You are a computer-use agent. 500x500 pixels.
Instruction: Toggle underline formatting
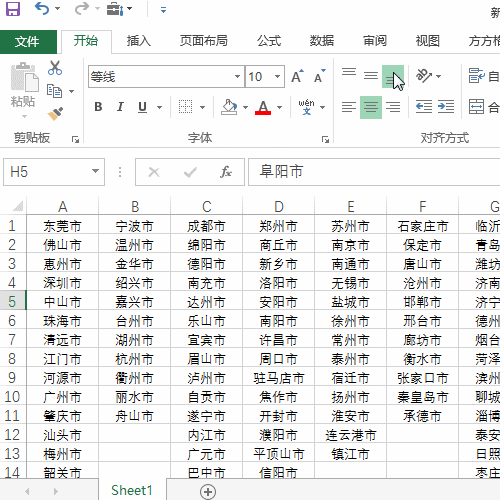[x=142, y=107]
